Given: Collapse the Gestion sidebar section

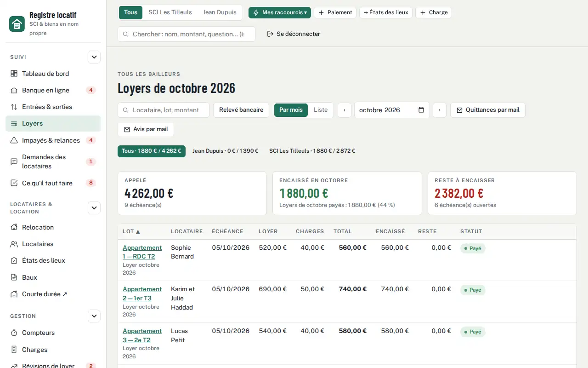Looking at the screenshot, I should 94,316.
